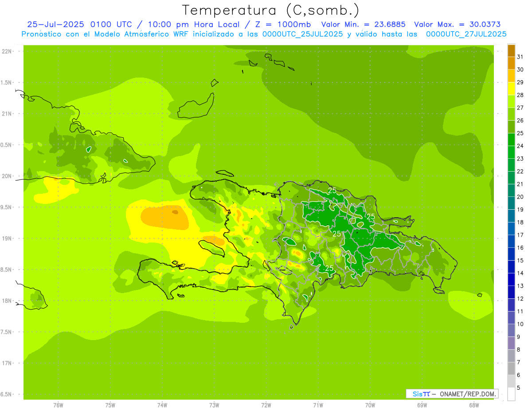Pick the legend color between 25 and 26
532x411 pixels.
[x=511, y=127]
